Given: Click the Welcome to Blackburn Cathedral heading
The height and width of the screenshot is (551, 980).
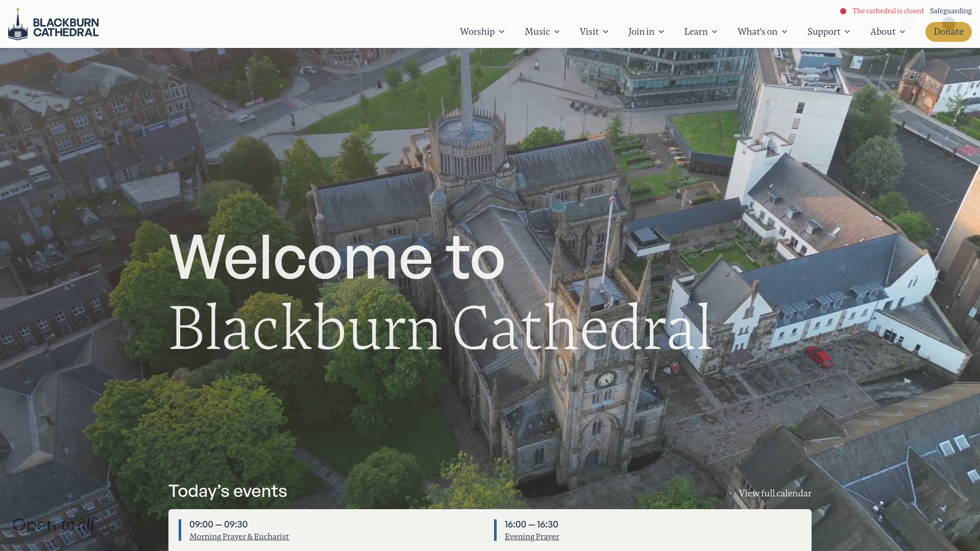Looking at the screenshot, I should click(x=440, y=292).
